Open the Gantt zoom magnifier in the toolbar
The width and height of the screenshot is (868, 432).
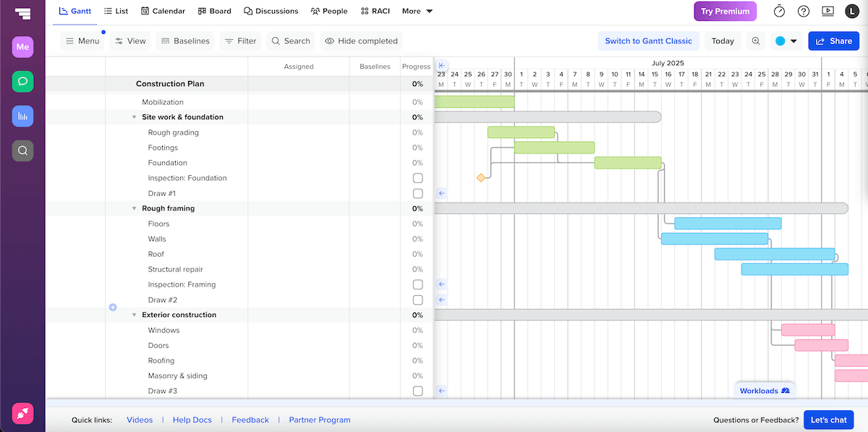point(756,41)
